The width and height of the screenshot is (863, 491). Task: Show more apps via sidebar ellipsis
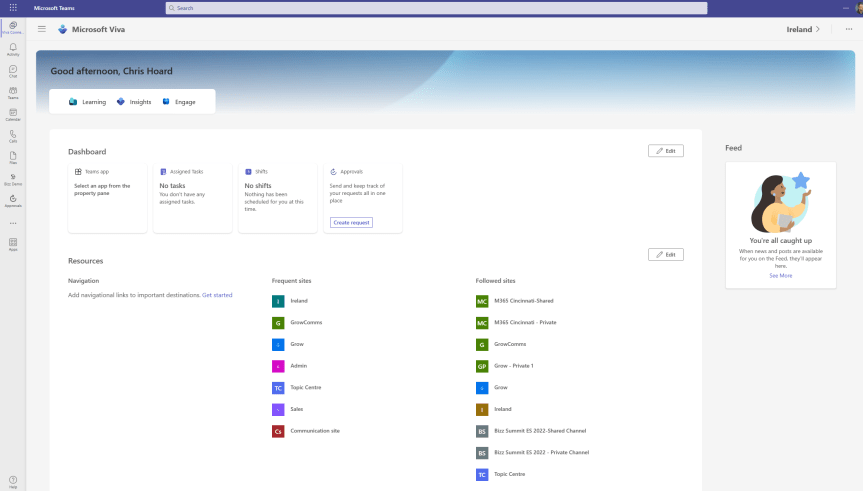[x=13, y=223]
